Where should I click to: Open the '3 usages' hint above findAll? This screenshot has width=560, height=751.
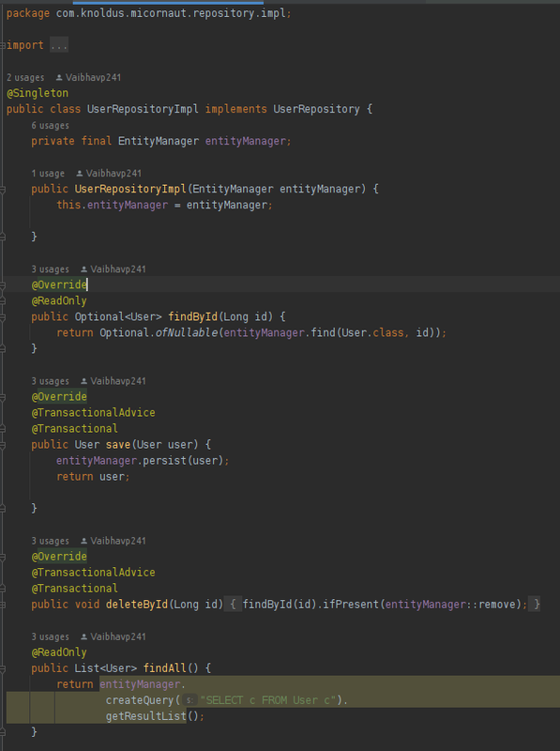(51, 636)
